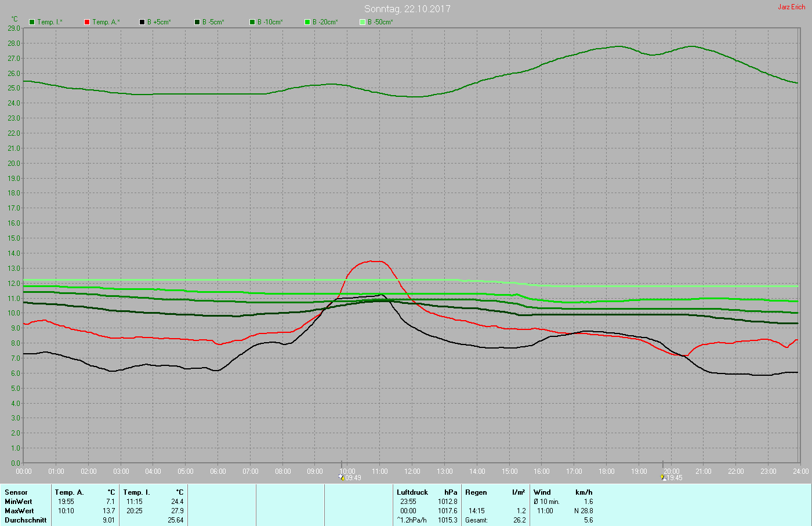Screen dimensions: 812x526
Task: Select the "MinWert" row label
Action: coord(19,502)
